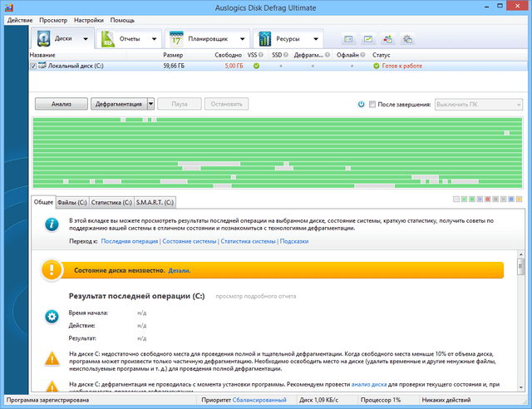Click the gear icon beside Время начала
532x409 pixels.
(52, 318)
